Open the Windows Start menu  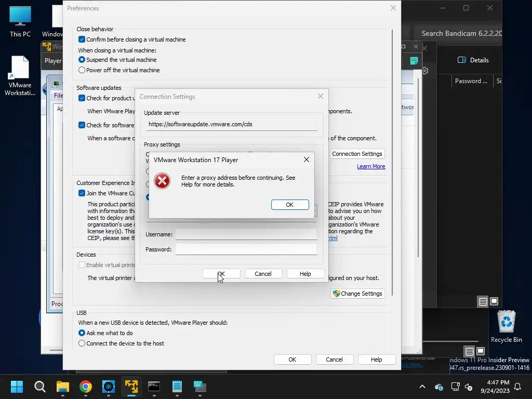[x=17, y=387]
